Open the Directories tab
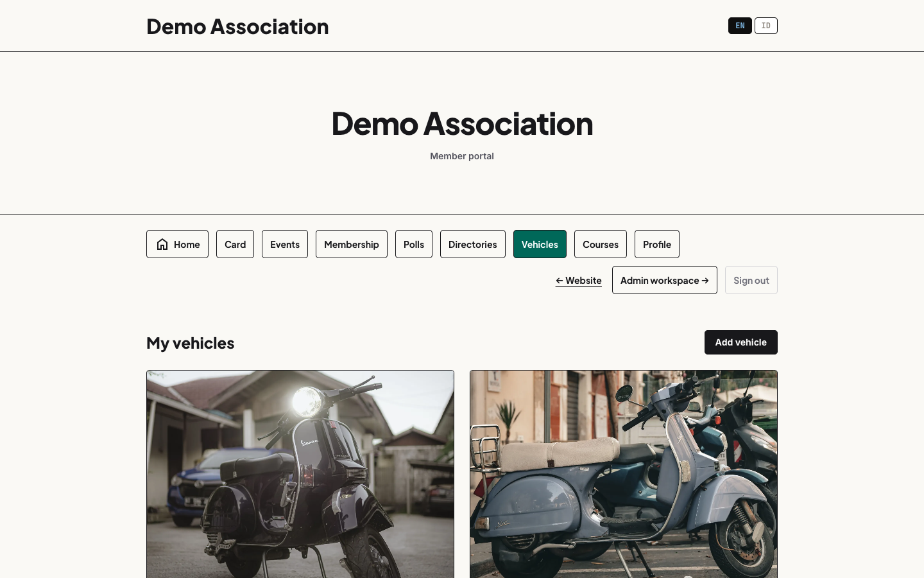 click(473, 244)
